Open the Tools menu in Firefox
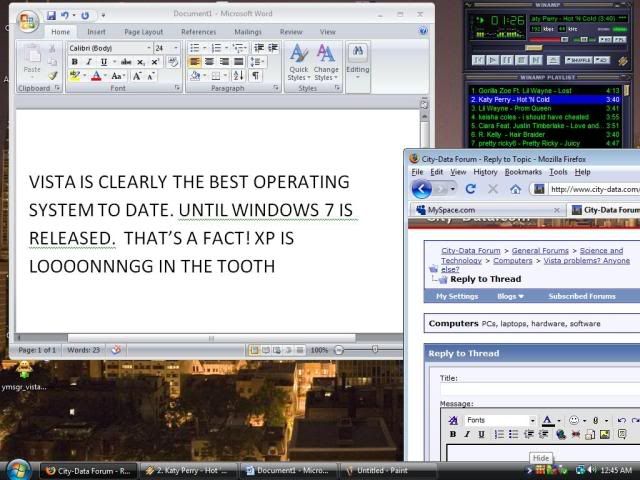The height and width of the screenshot is (480, 640). tap(558, 172)
